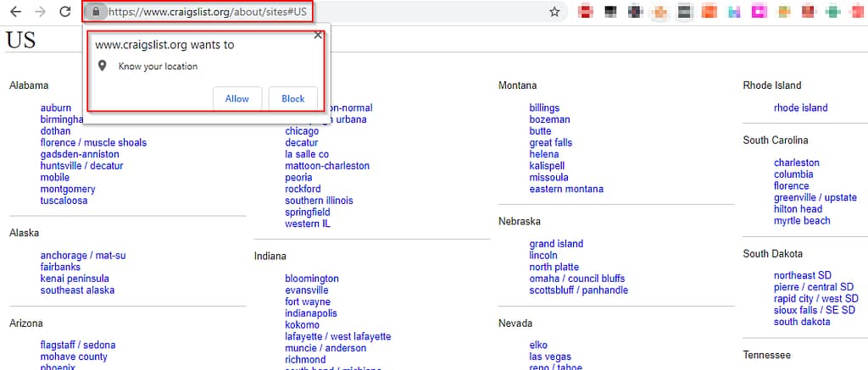Open huntsville / decatur link
Screen dimensions: 868x370
click(82, 166)
